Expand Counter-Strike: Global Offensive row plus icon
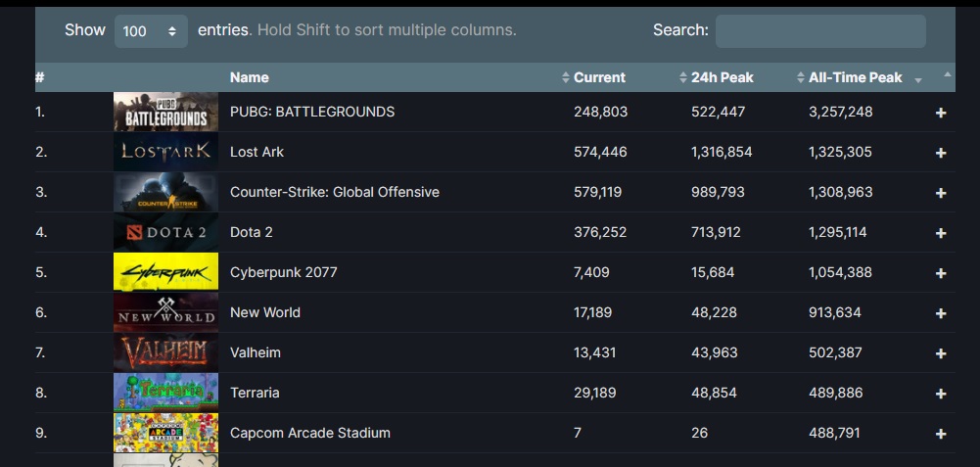The image size is (980, 467). coord(941,193)
